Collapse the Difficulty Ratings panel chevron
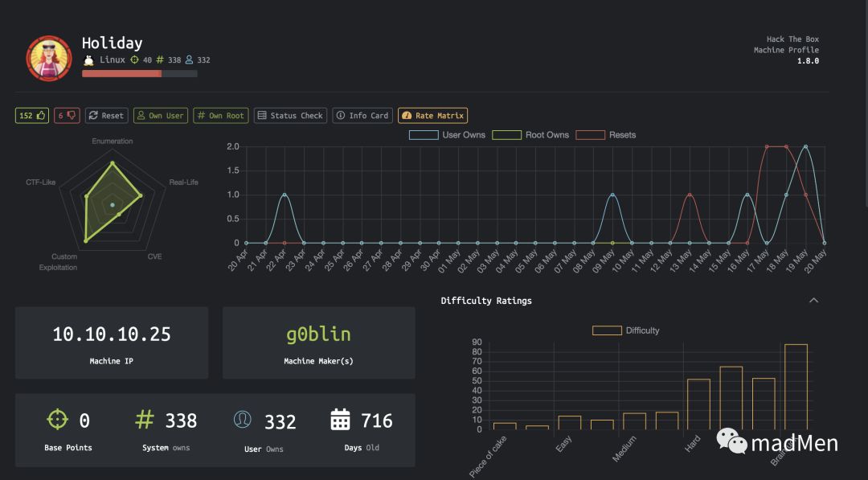The height and width of the screenshot is (480, 868). click(813, 301)
